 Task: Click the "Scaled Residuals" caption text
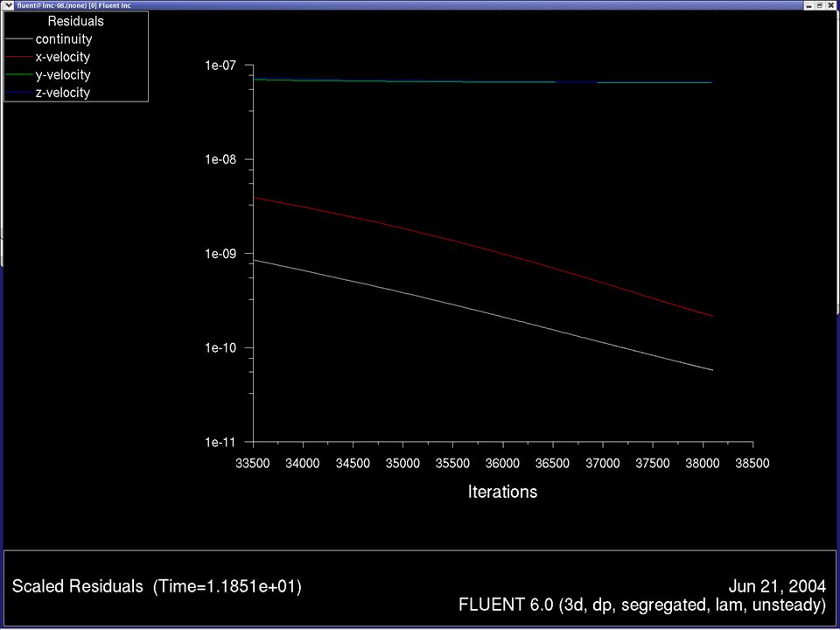[x=78, y=586]
